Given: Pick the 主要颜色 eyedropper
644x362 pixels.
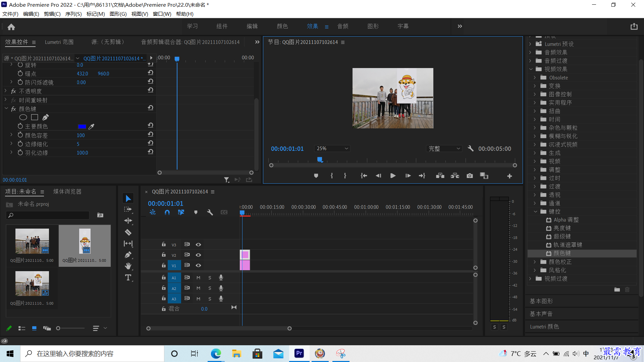Looking at the screenshot, I should (91, 126).
